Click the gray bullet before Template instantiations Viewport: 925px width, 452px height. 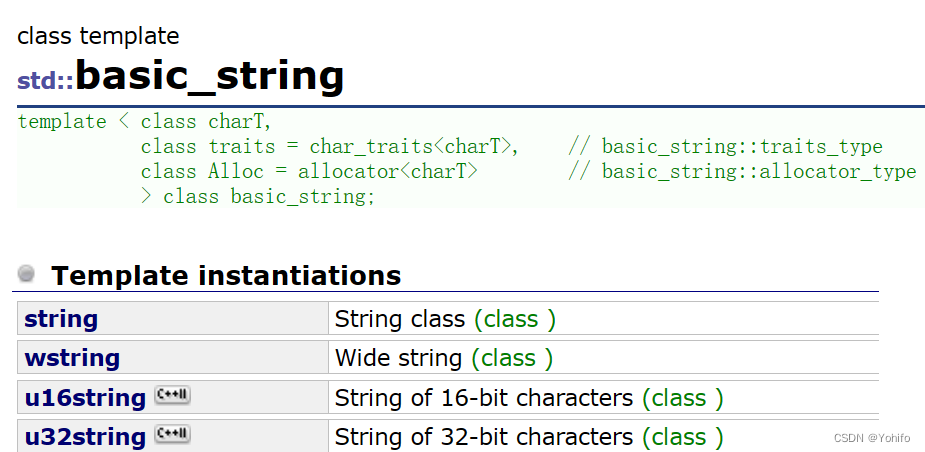point(27,274)
